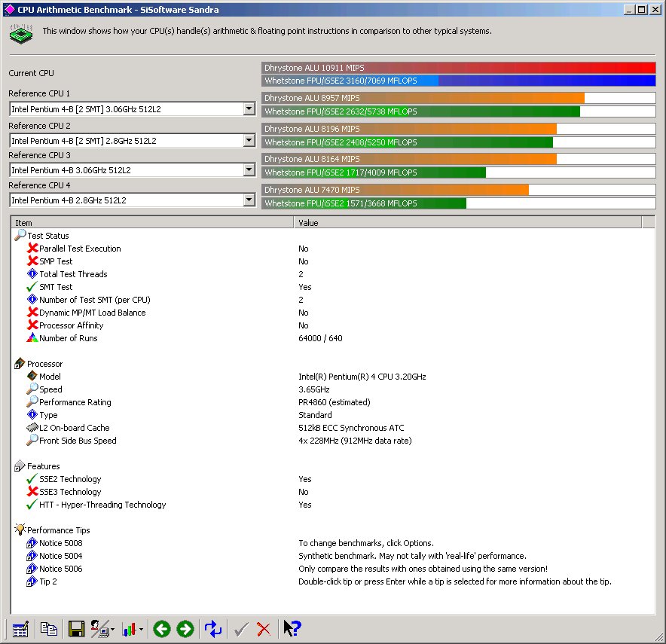Click the blue info icon beside Total Test Threads

[32, 274]
